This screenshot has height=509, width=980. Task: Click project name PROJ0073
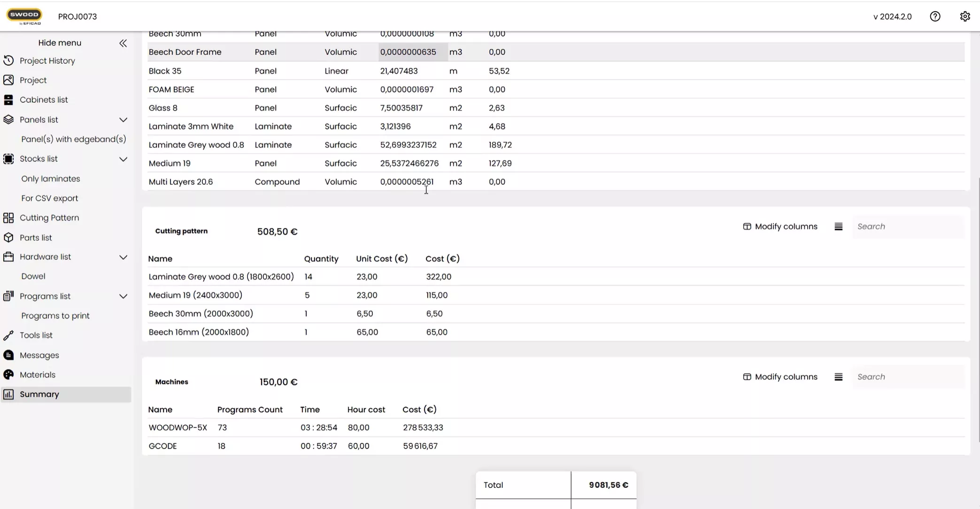tap(77, 16)
